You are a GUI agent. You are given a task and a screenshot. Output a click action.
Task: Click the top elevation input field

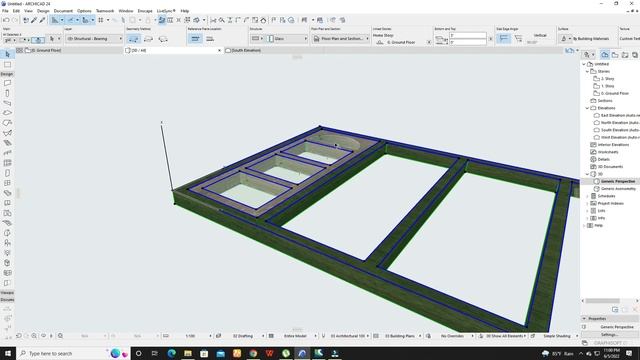468,36
